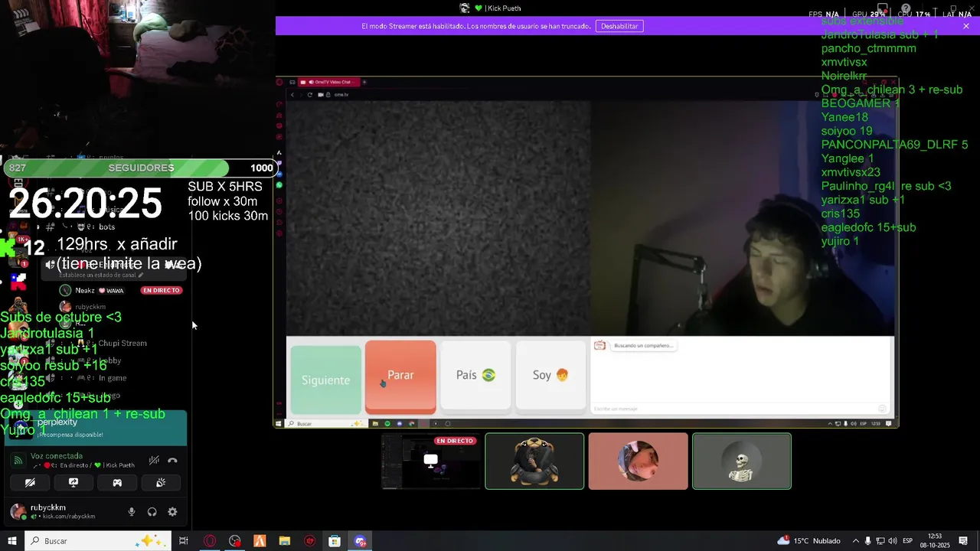Open the Windows Start menu

point(12,541)
